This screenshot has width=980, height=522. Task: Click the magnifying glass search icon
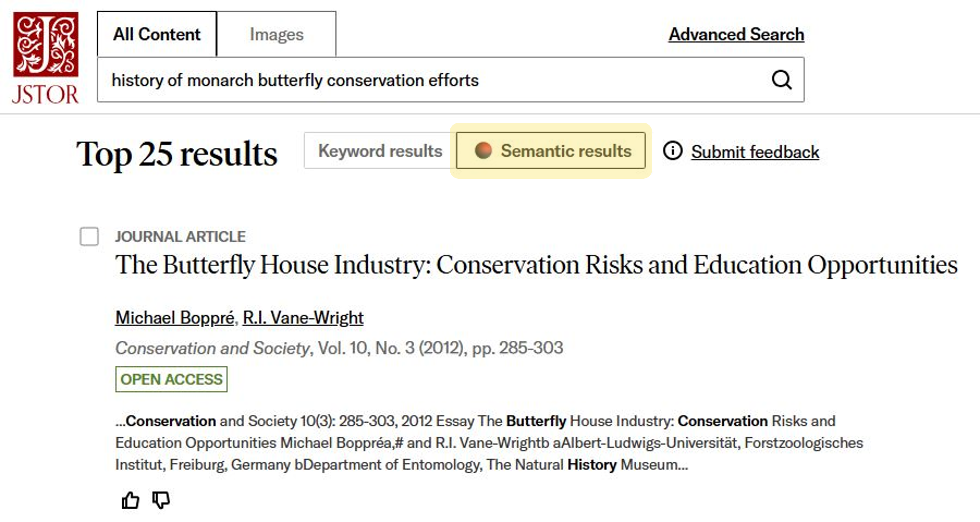781,80
